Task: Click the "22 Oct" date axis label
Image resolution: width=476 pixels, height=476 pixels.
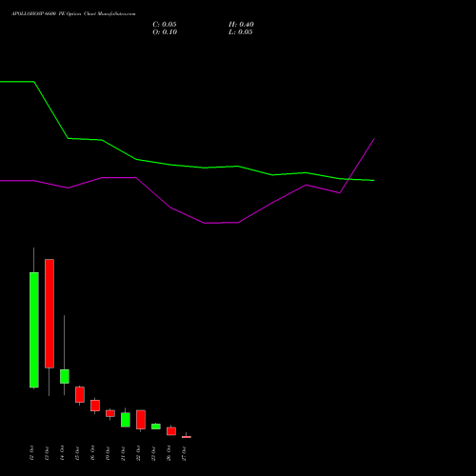Action: point(138,453)
